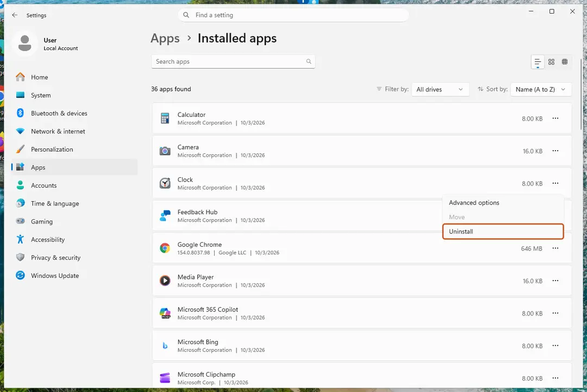Click the Media Player 16.0 KB size
This screenshot has width=587, height=392.
(x=532, y=281)
